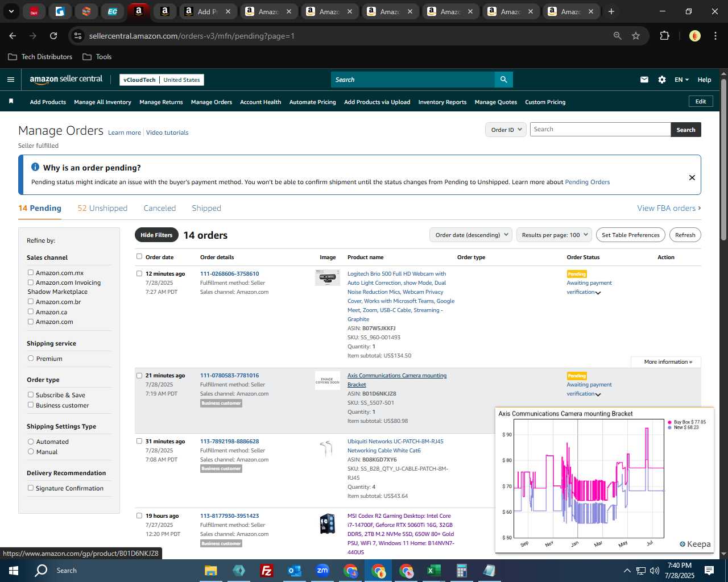Open order 113-7892198-8886628 link

pyautogui.click(x=229, y=441)
